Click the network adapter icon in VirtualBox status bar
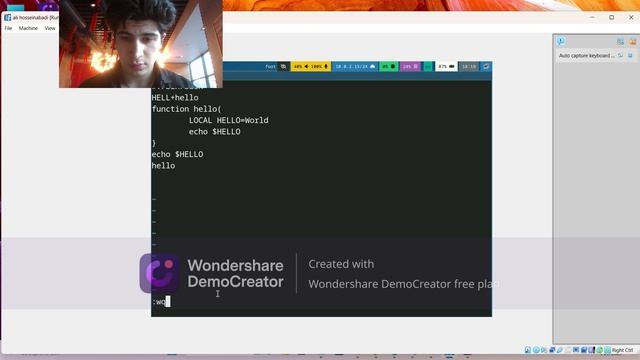Screen dimensions: 640x360 [x=552, y=350]
